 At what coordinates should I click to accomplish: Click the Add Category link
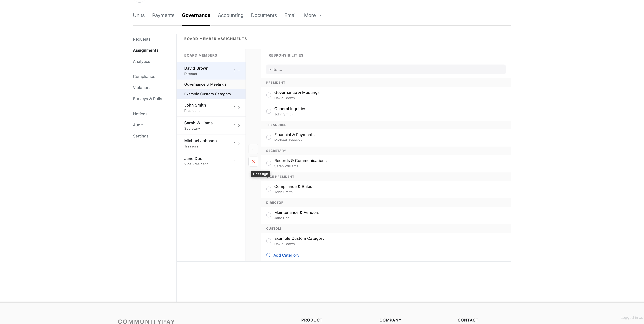[x=286, y=255]
